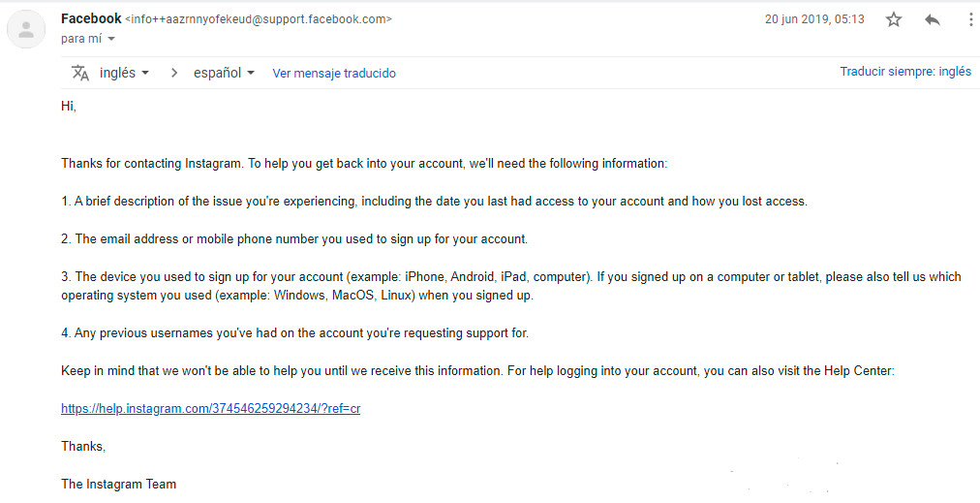
Task: Star this email from Facebook
Action: [x=894, y=19]
